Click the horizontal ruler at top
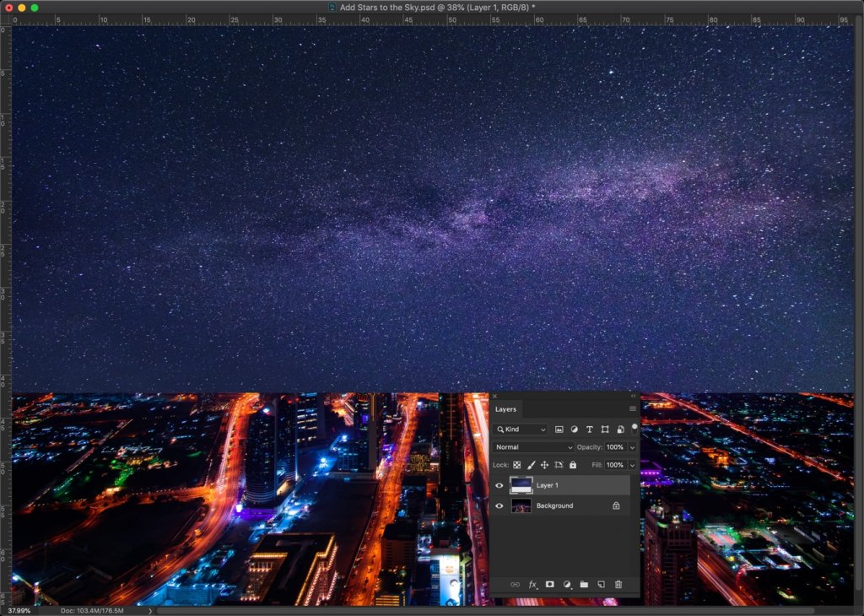The width and height of the screenshot is (864, 616). click(x=432, y=20)
